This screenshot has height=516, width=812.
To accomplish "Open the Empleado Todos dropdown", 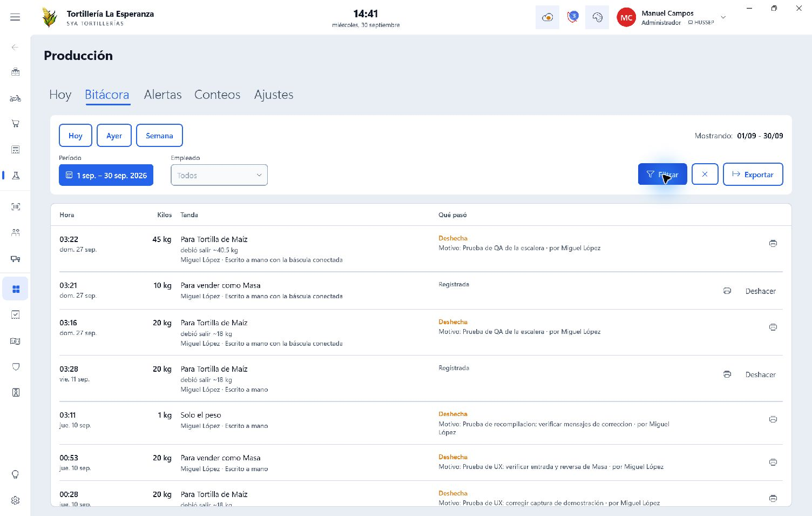I will (x=219, y=175).
